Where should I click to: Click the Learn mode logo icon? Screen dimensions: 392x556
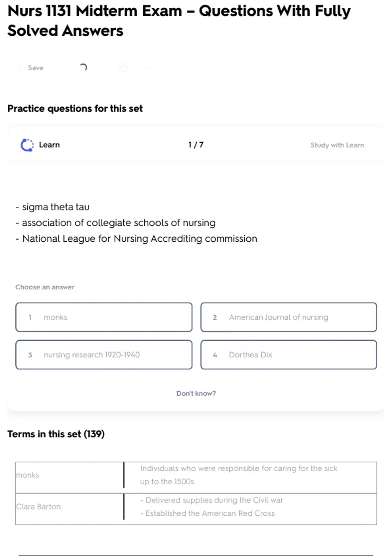click(x=27, y=145)
